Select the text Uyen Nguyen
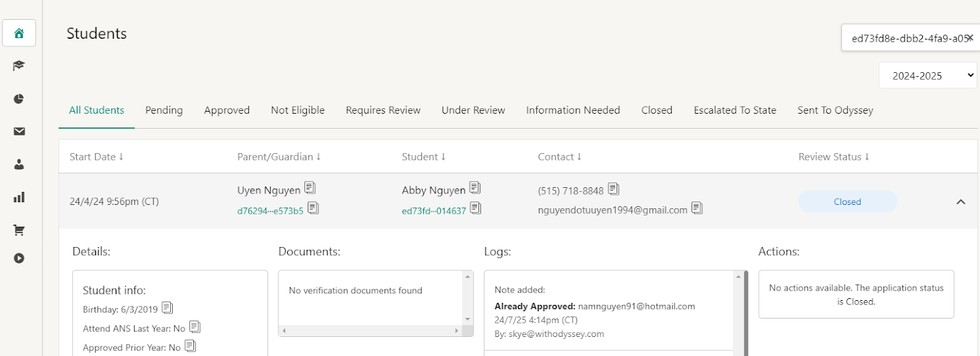This screenshot has height=356, width=980. (269, 191)
